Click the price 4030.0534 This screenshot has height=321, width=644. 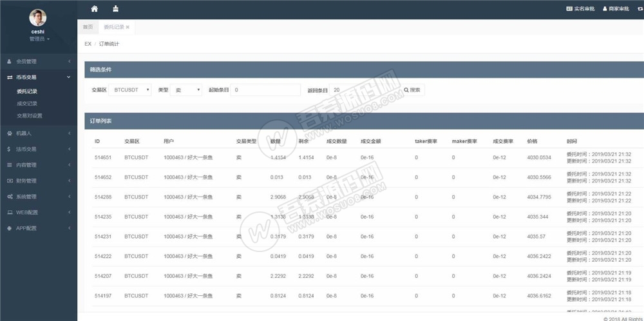[x=539, y=157]
